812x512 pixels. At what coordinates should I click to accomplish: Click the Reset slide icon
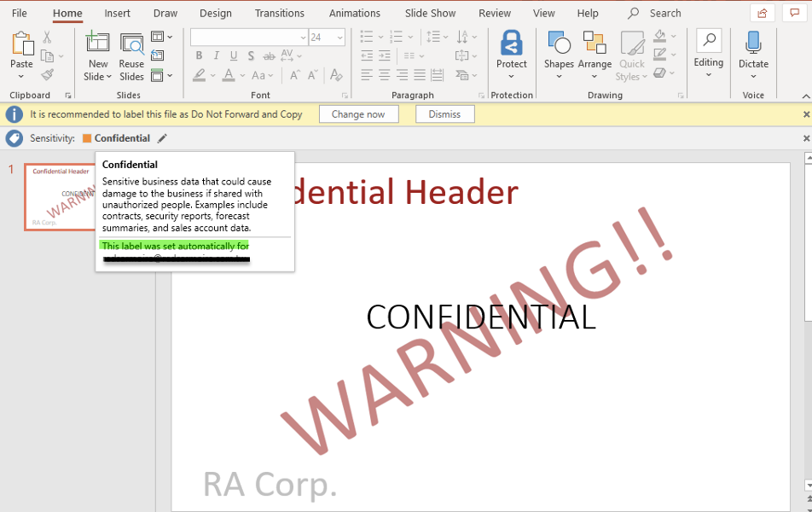pos(158,55)
